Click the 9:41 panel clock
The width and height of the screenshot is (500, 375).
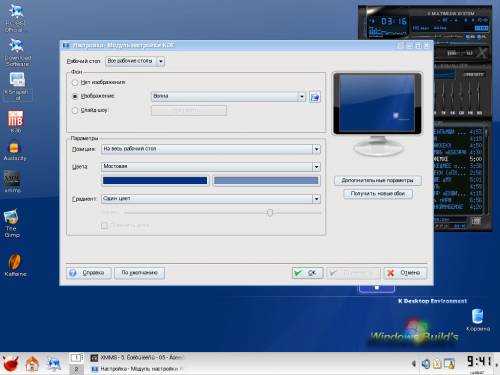tap(479, 361)
